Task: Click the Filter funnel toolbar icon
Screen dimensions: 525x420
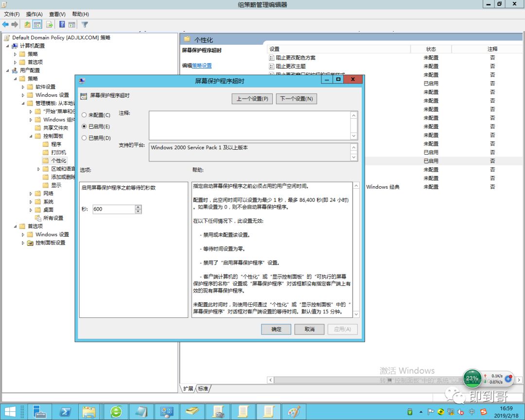Action: tap(85, 24)
